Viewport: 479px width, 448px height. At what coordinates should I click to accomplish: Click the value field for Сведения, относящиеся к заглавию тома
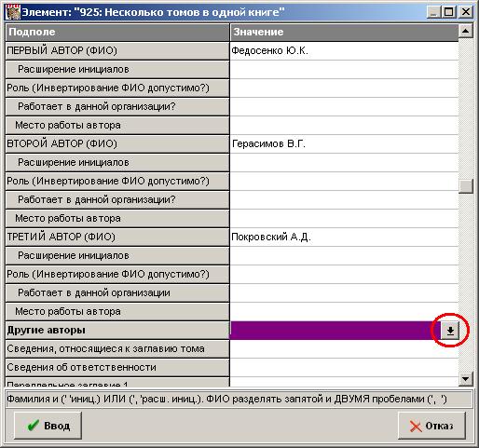click(344, 349)
